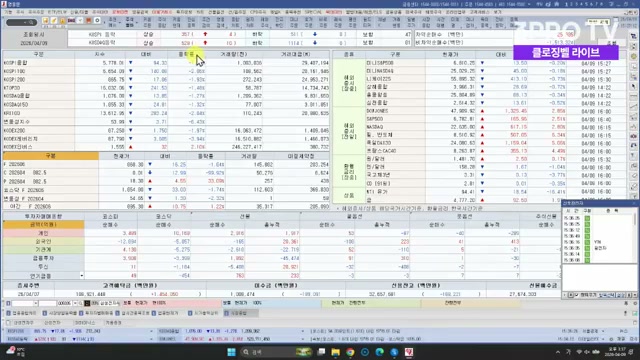The width and height of the screenshot is (640, 360).
Task: Open the stock code search box in toolbar
Action: [x=21, y=22]
